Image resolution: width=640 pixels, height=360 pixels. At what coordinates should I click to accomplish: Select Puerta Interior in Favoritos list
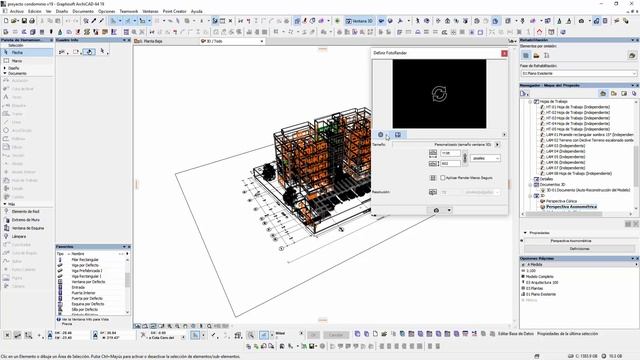coord(83,293)
